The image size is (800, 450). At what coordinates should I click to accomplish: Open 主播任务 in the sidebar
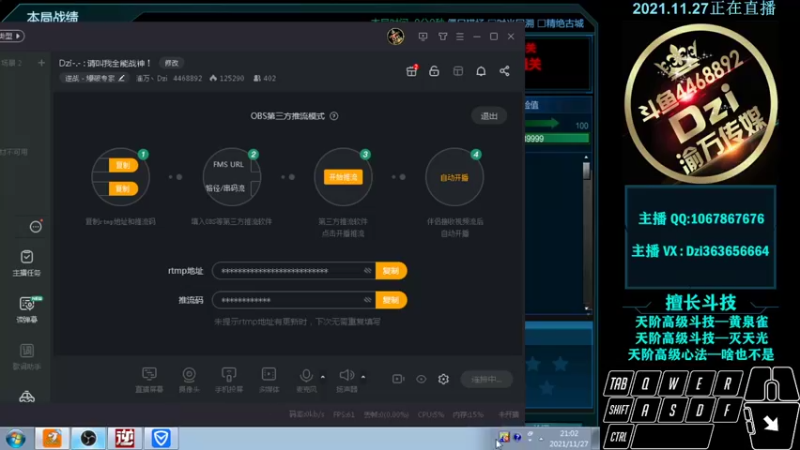27,263
